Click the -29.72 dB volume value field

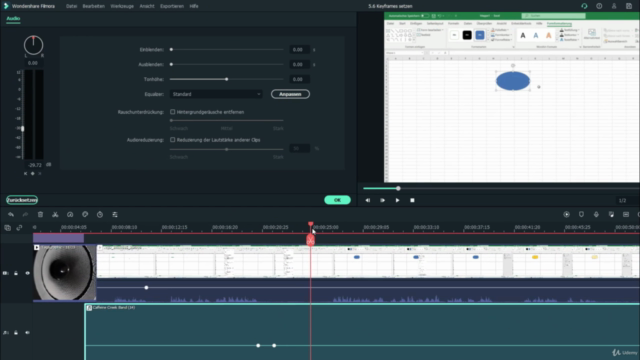click(x=35, y=165)
